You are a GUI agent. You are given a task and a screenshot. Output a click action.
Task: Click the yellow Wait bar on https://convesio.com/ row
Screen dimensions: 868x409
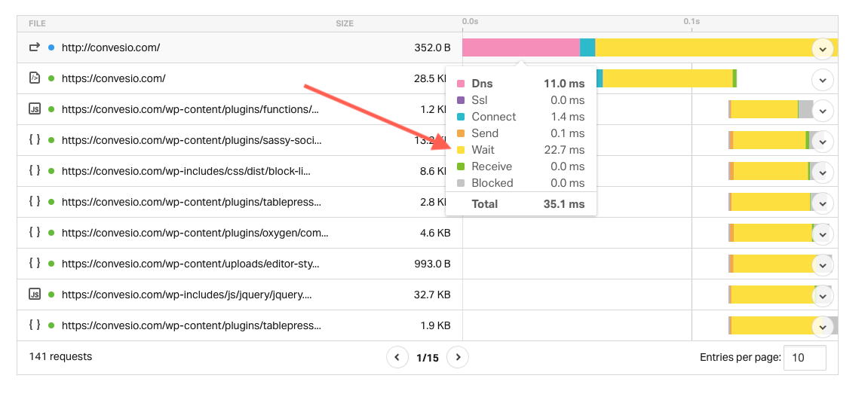(667, 78)
